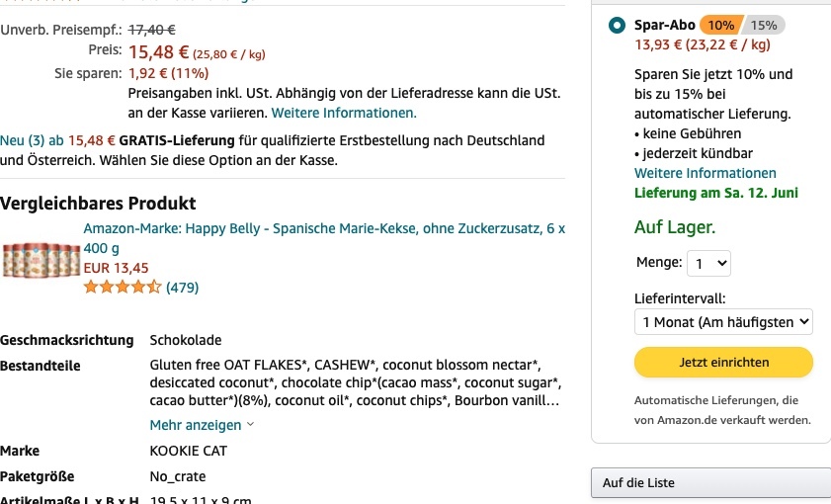Click Weitere Informationen about VAT

(344, 113)
